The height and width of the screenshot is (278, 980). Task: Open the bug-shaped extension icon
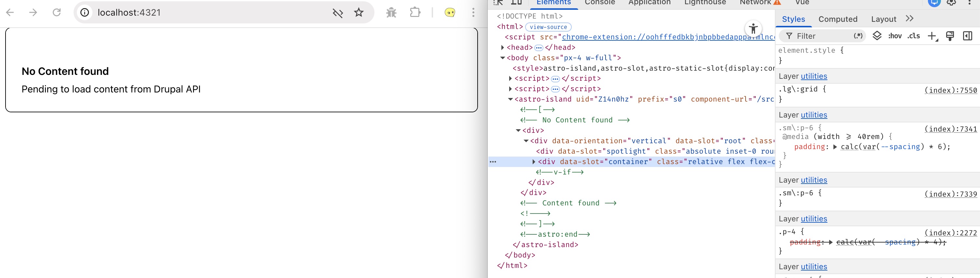[x=391, y=13]
